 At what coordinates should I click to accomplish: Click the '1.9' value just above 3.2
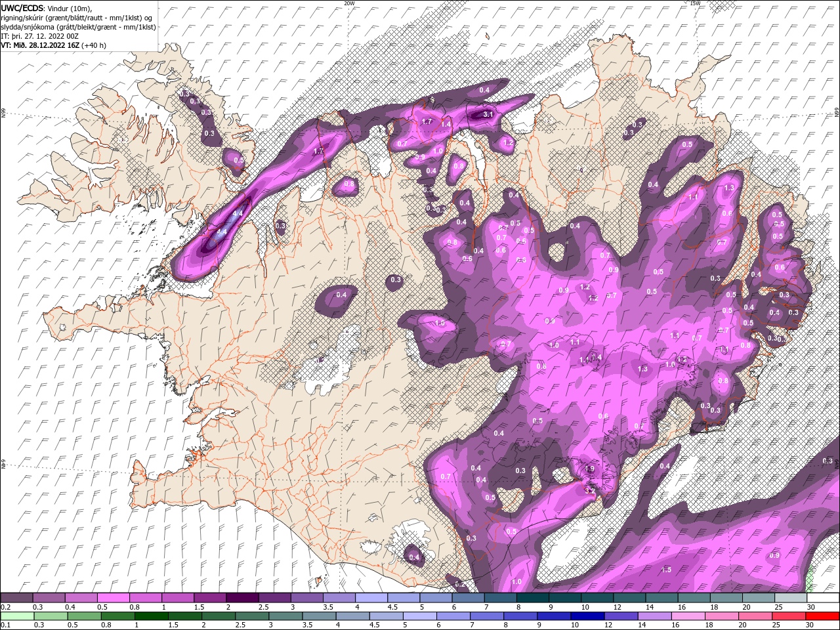[x=589, y=469]
